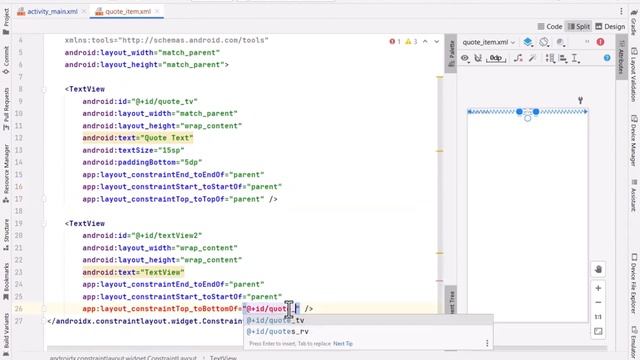Viewport: 640px width, 360px height.
Task: Open the Bookmarks tool window
Action: coord(6,282)
